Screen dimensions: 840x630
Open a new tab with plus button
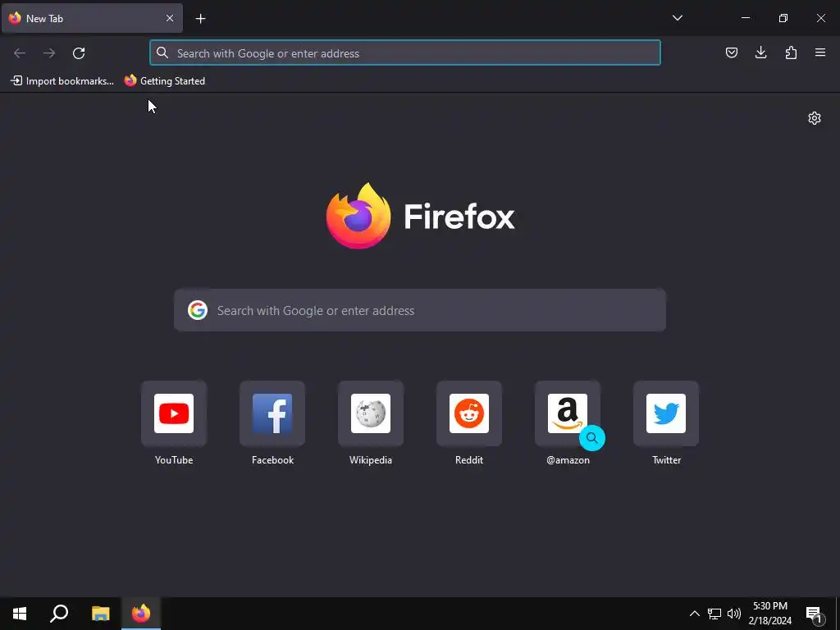point(200,19)
